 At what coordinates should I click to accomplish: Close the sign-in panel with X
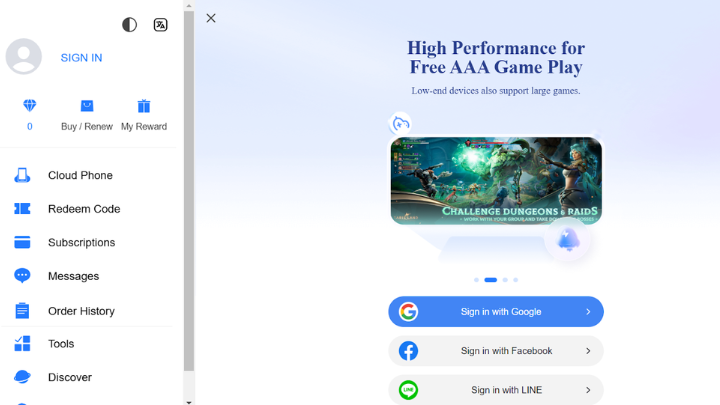click(211, 18)
